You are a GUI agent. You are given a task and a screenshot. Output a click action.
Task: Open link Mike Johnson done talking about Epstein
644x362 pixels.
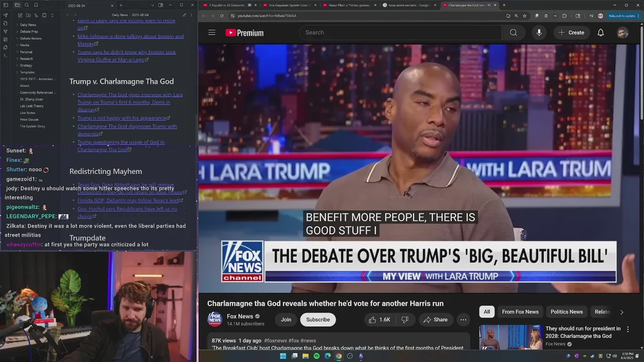[130, 40]
